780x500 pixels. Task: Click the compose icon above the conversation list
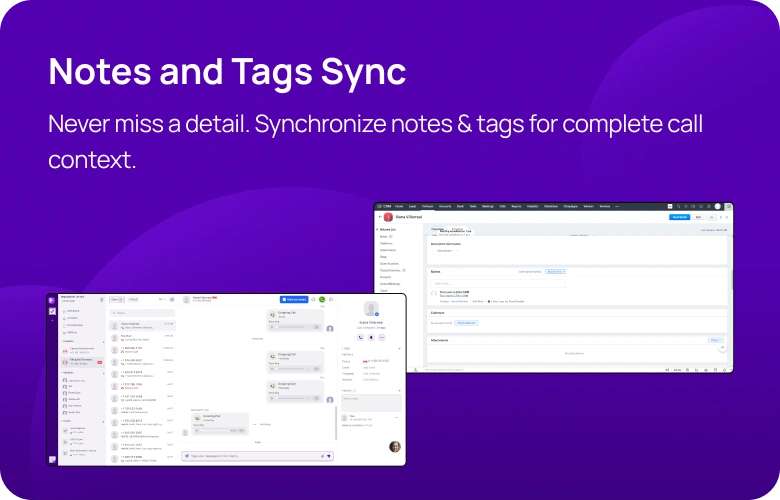tap(172, 300)
